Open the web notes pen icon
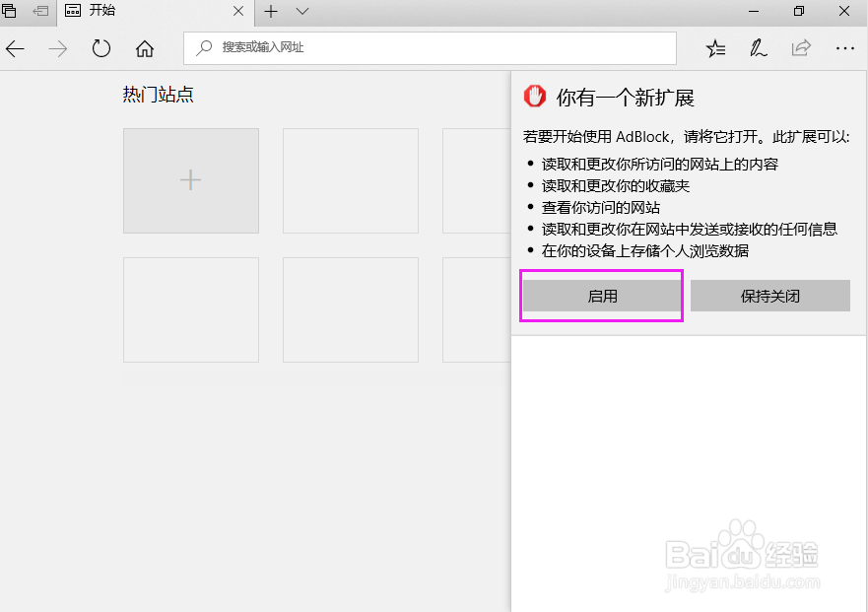The height and width of the screenshot is (612, 868). pos(758,48)
